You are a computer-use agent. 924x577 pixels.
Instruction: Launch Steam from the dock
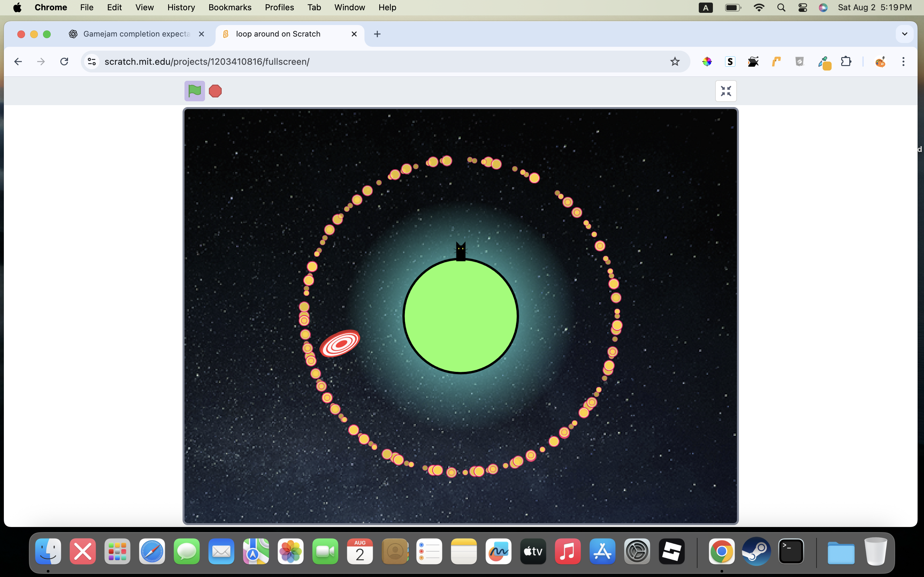point(756,551)
